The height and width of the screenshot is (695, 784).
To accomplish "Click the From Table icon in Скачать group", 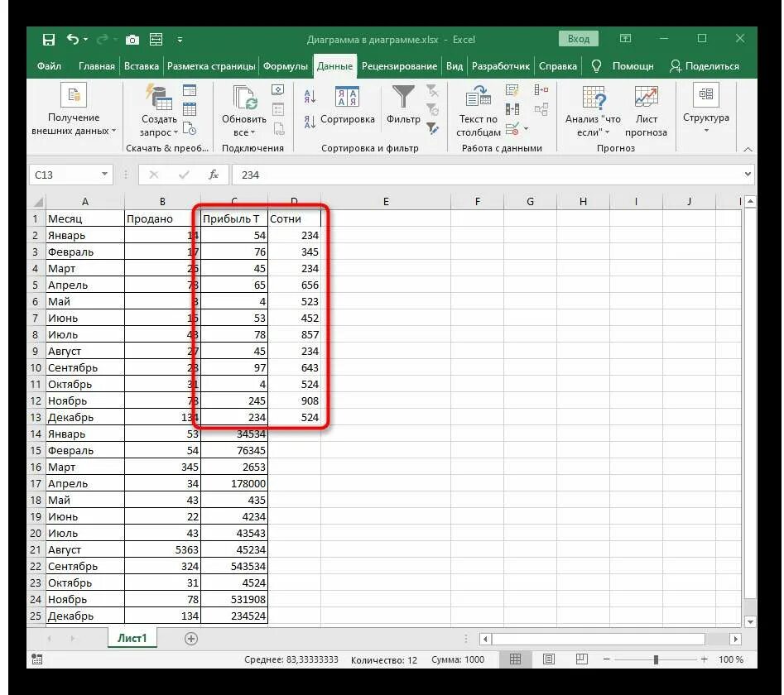I will click(x=190, y=109).
